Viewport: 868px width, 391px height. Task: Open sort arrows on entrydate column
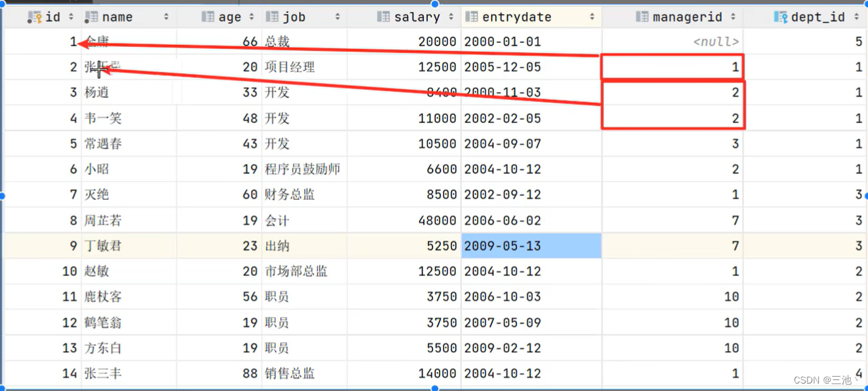592,17
